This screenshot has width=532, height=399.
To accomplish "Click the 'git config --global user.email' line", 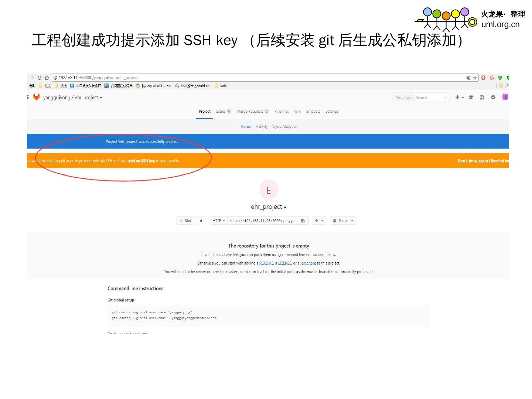I will [x=165, y=318].
